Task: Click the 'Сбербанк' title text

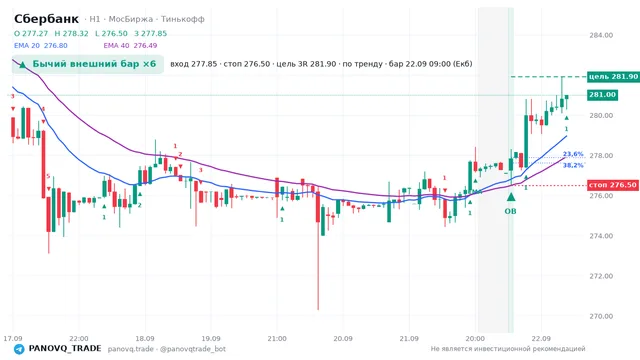Action: tap(46, 19)
